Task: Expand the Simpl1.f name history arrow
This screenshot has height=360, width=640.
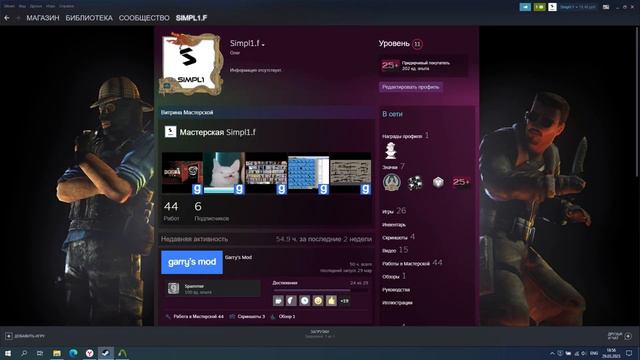Action: pos(263,44)
